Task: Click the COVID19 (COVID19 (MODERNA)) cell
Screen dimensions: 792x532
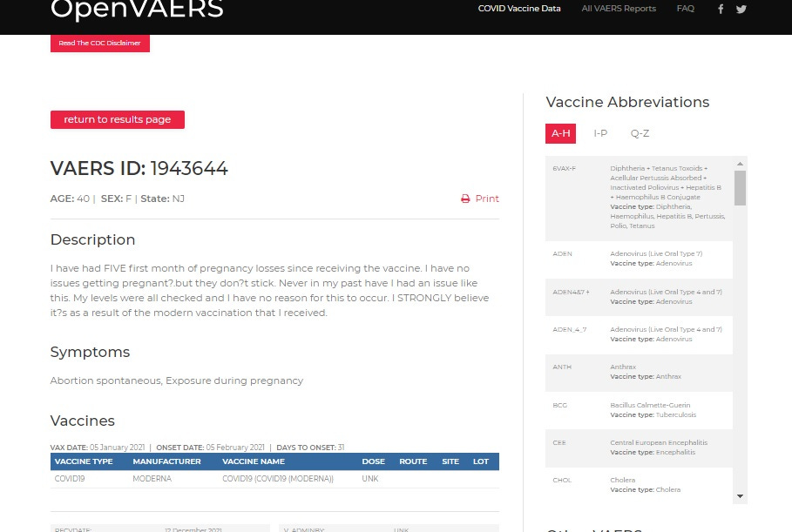Action: coord(278,479)
